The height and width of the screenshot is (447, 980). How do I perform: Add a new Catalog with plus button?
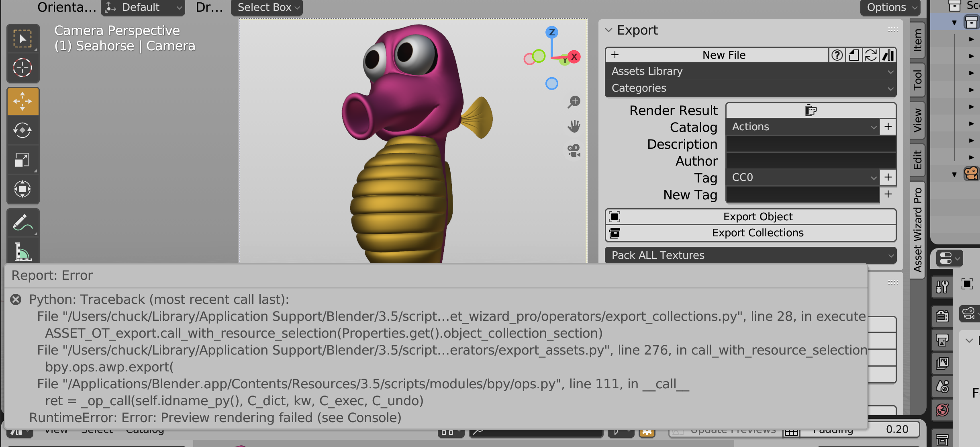[x=888, y=127]
